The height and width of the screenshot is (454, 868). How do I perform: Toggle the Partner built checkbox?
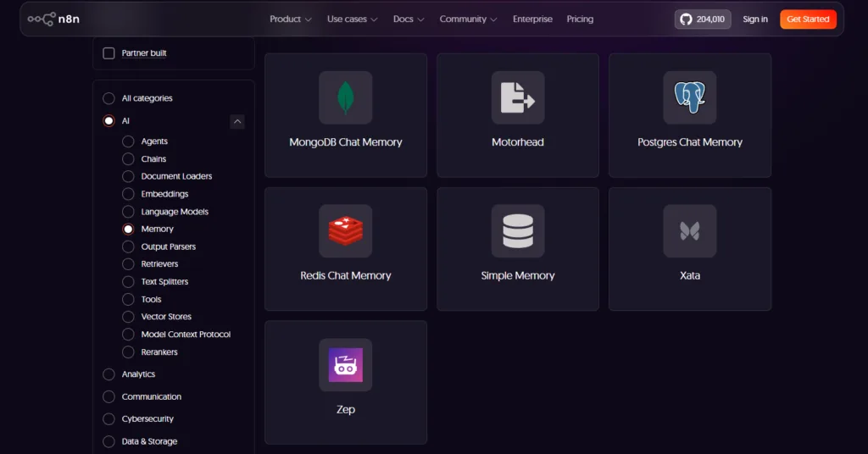(108, 53)
